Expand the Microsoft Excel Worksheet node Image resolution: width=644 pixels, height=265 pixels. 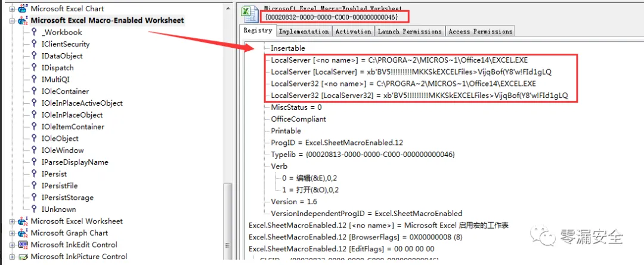[x=11, y=221]
